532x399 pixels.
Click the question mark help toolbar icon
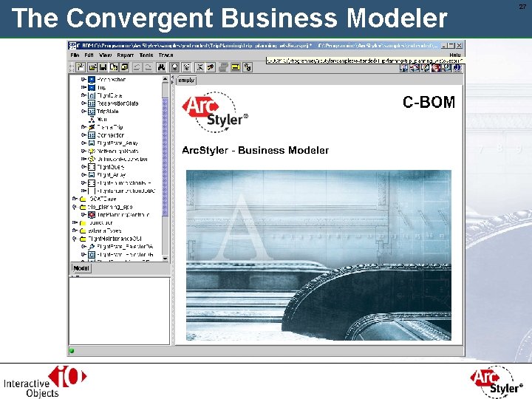425,67
